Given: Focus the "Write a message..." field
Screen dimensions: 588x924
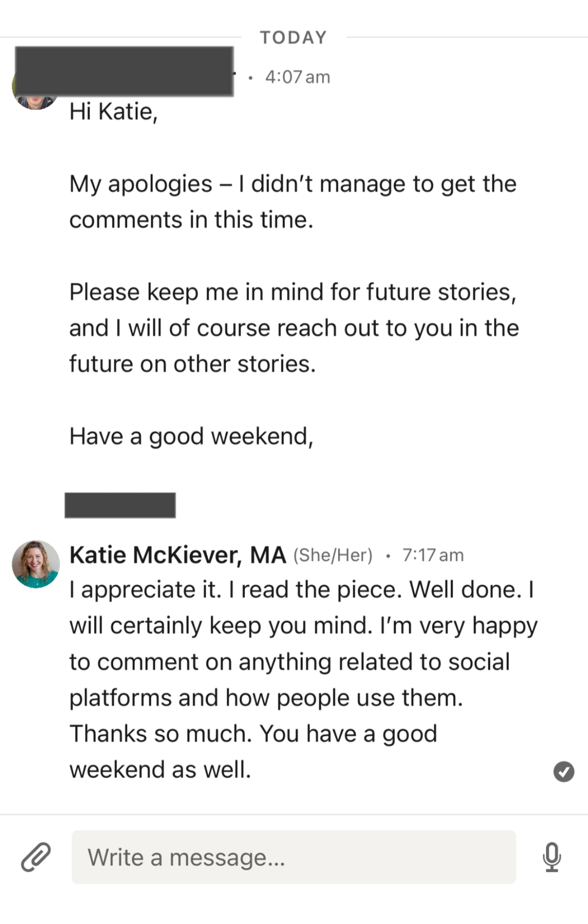Looking at the screenshot, I should [x=293, y=857].
